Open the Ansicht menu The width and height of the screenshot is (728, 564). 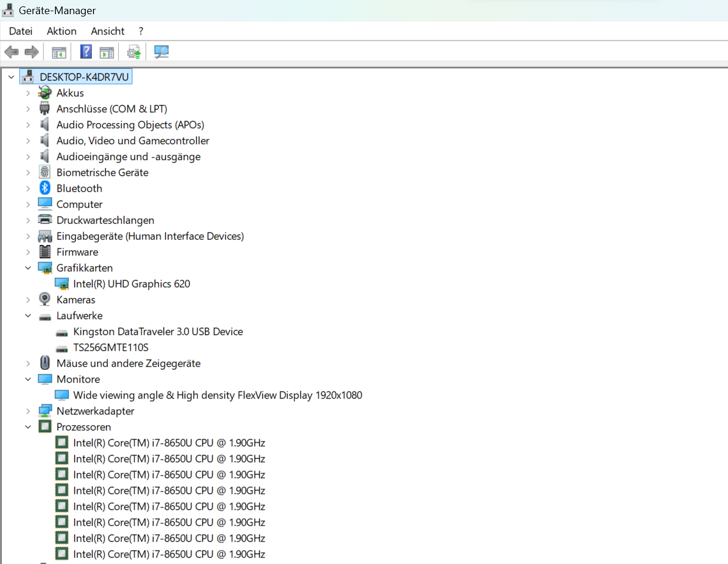108,31
